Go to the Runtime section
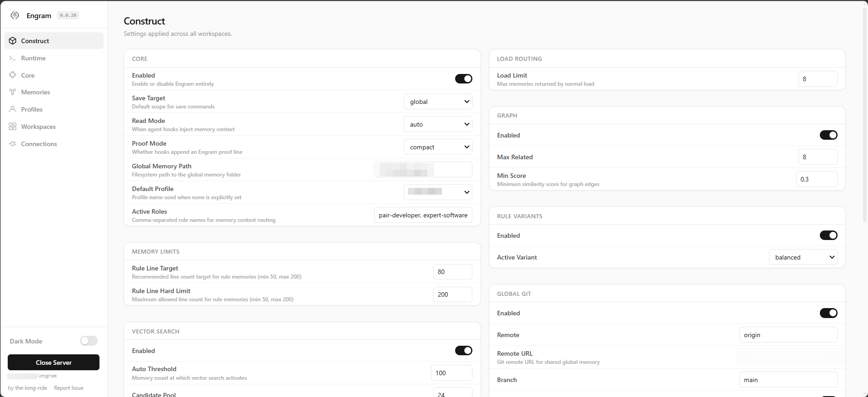Image resolution: width=868 pixels, height=397 pixels. 54,58
